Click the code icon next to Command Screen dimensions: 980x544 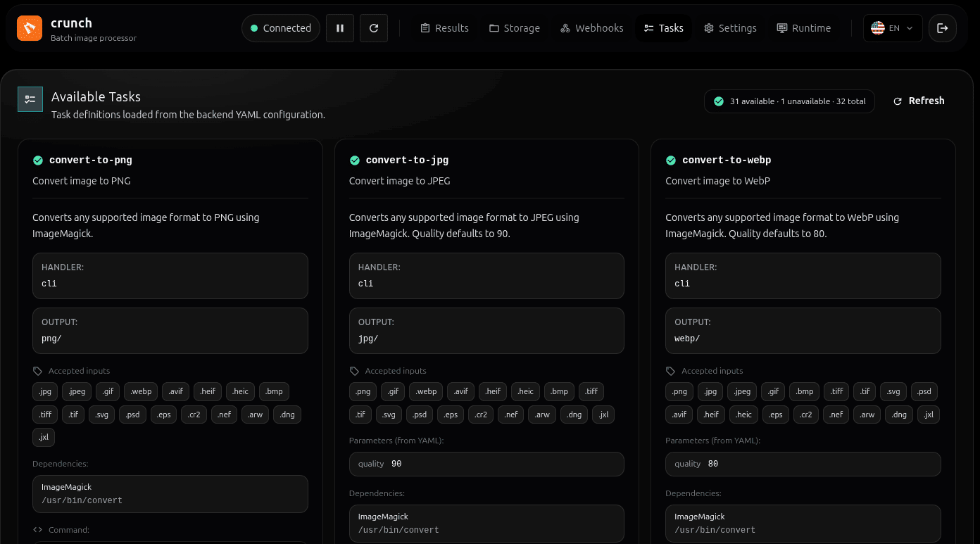pyautogui.click(x=38, y=530)
